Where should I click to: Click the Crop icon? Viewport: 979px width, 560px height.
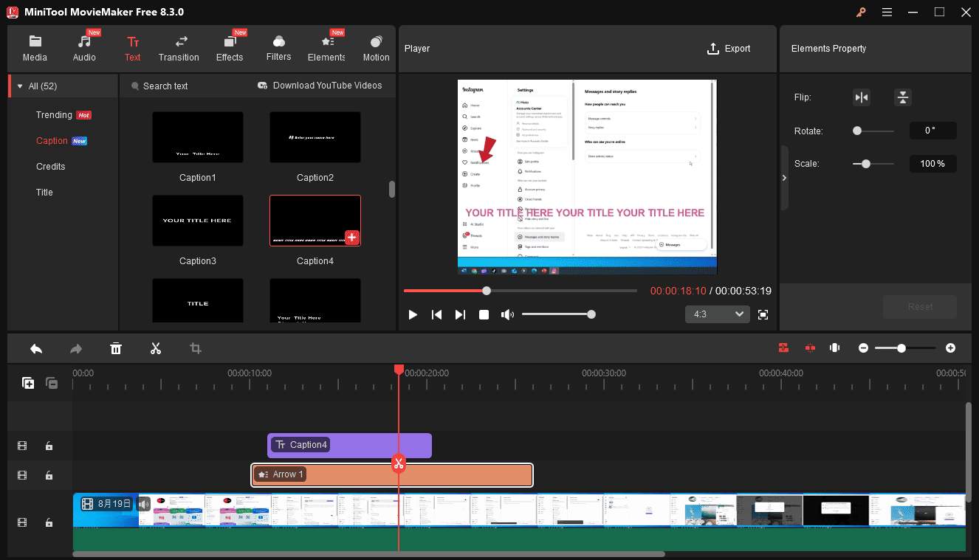pos(196,348)
